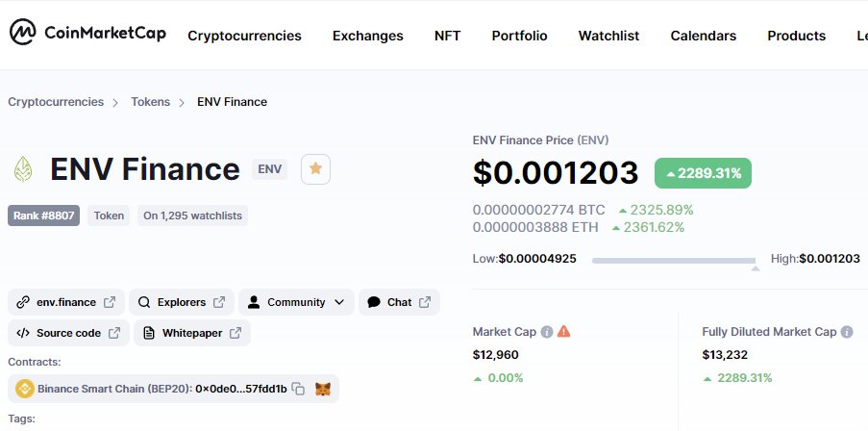Click the Chat speech bubble icon

point(374,302)
